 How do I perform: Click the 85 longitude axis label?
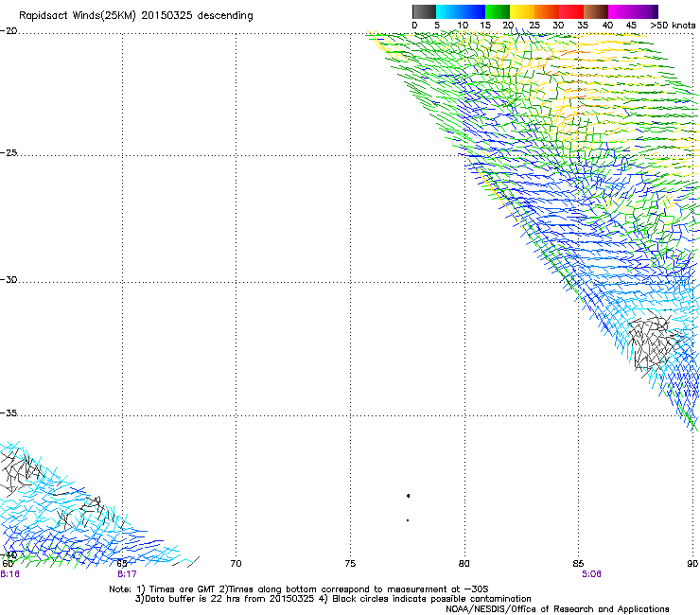tap(578, 564)
